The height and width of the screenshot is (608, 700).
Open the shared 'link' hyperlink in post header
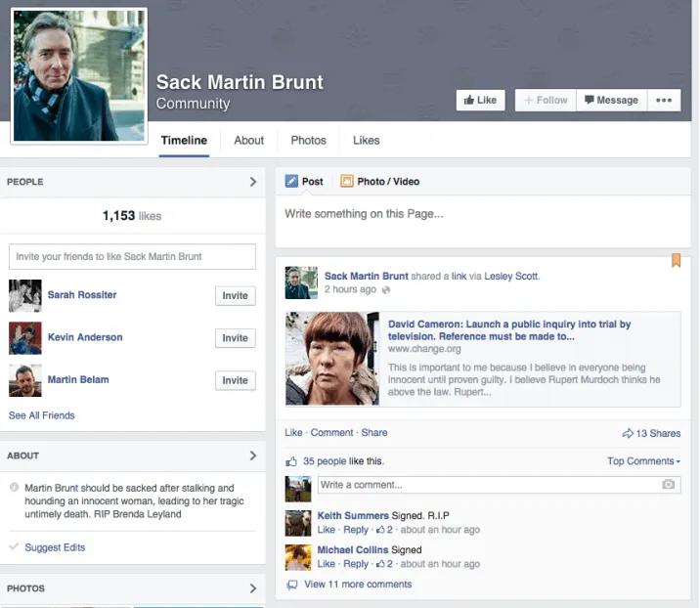pyautogui.click(x=459, y=276)
